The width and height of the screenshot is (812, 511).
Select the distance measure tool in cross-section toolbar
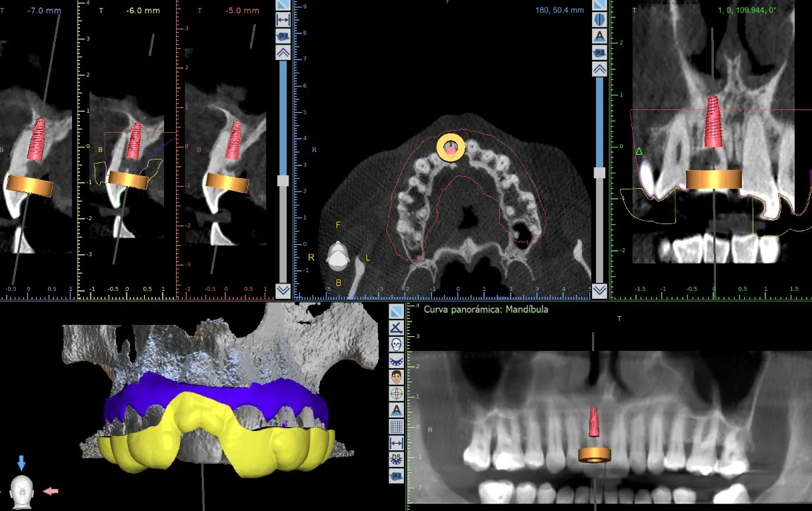pos(283,21)
